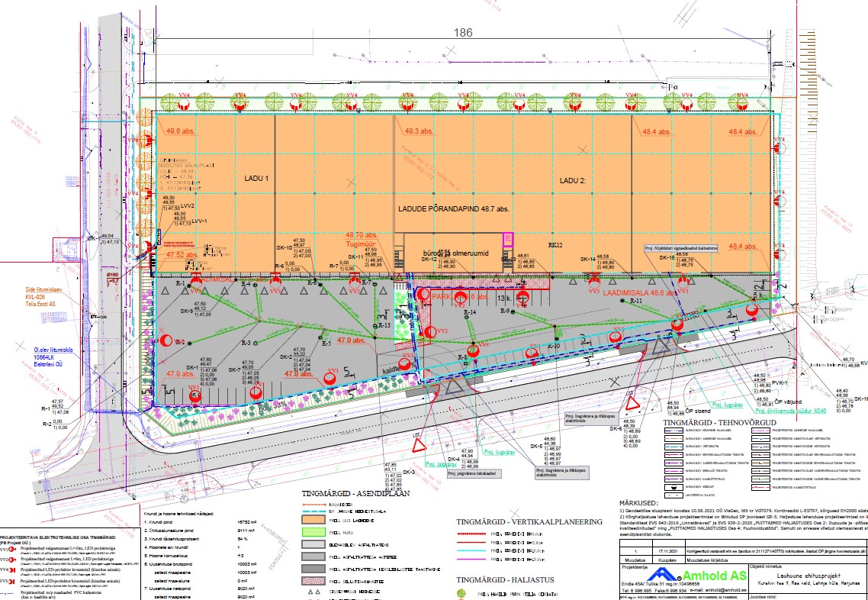Click 'LADUDE PÕRANDAPIND 48.7 abs.' label

click(453, 209)
